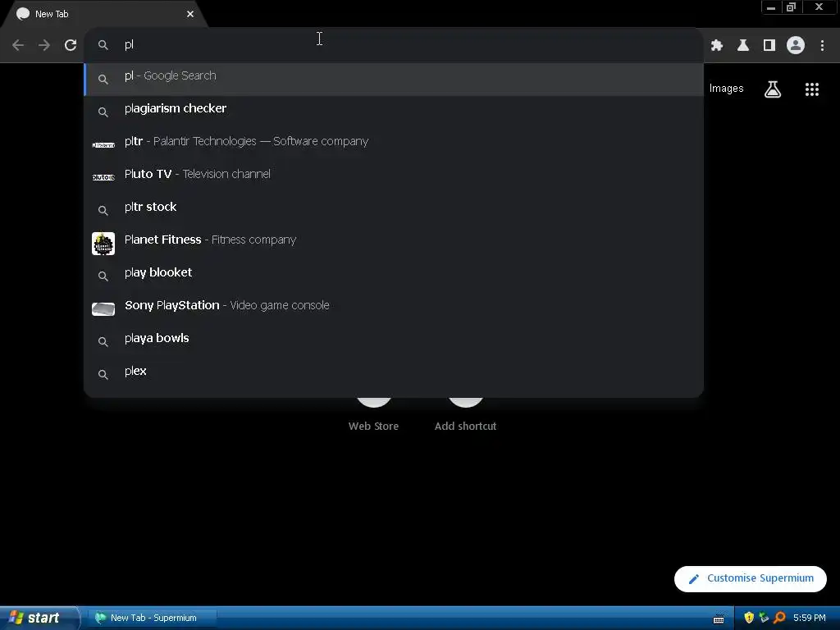840x630 pixels.
Task: Click the Palantir pltr logo icon
Action: pos(103,144)
